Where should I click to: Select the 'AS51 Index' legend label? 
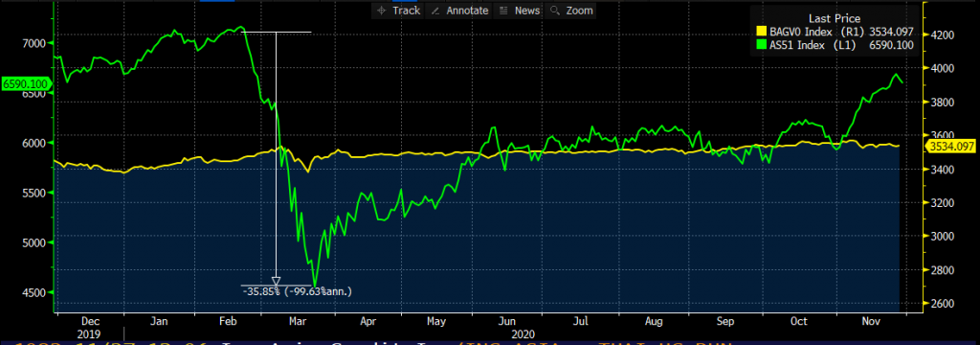(796, 44)
